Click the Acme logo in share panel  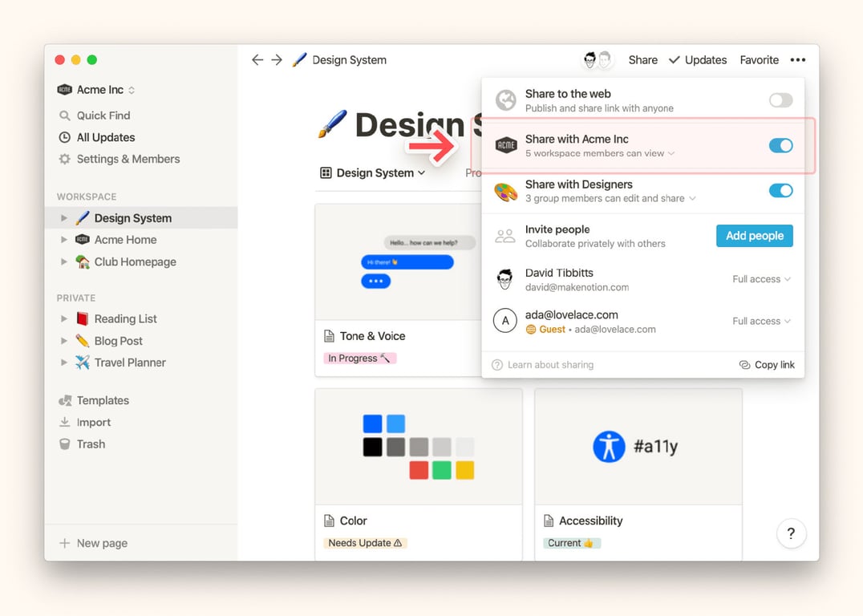pyautogui.click(x=506, y=145)
